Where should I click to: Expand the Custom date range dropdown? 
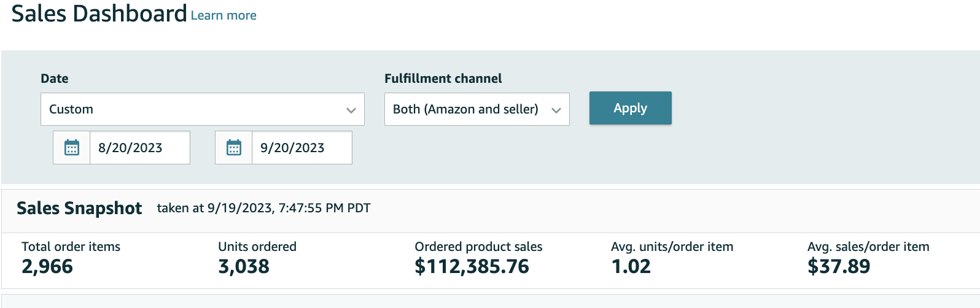point(202,109)
